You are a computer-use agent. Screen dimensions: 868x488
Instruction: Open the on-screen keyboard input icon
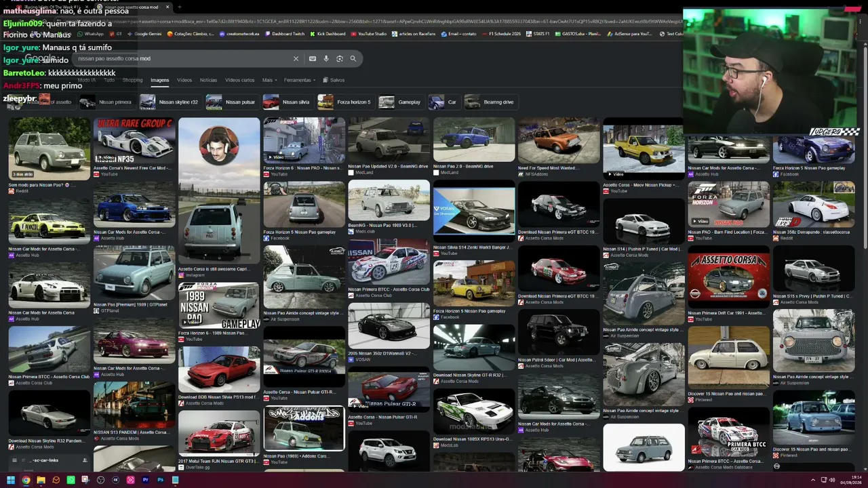tap(313, 59)
